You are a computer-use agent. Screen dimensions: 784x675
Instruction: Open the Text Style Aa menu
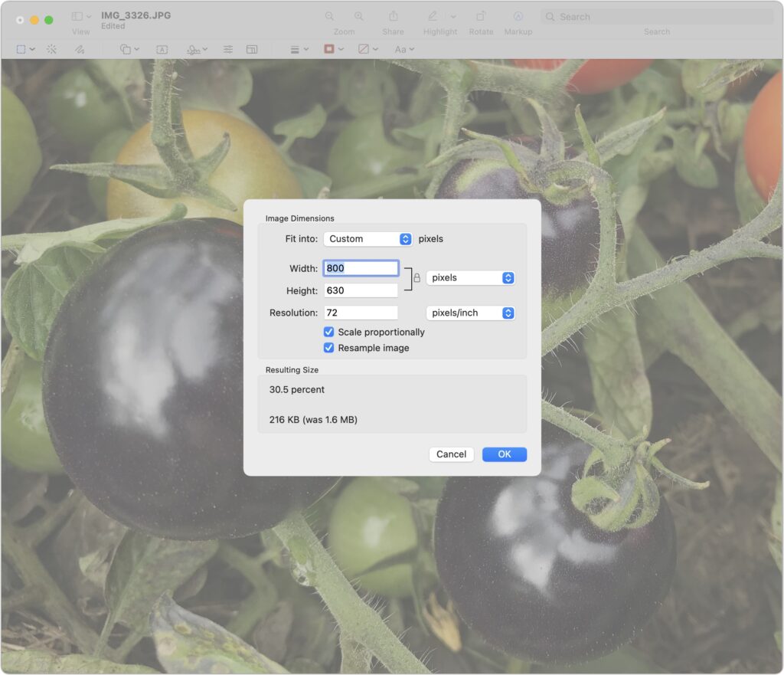tap(403, 49)
